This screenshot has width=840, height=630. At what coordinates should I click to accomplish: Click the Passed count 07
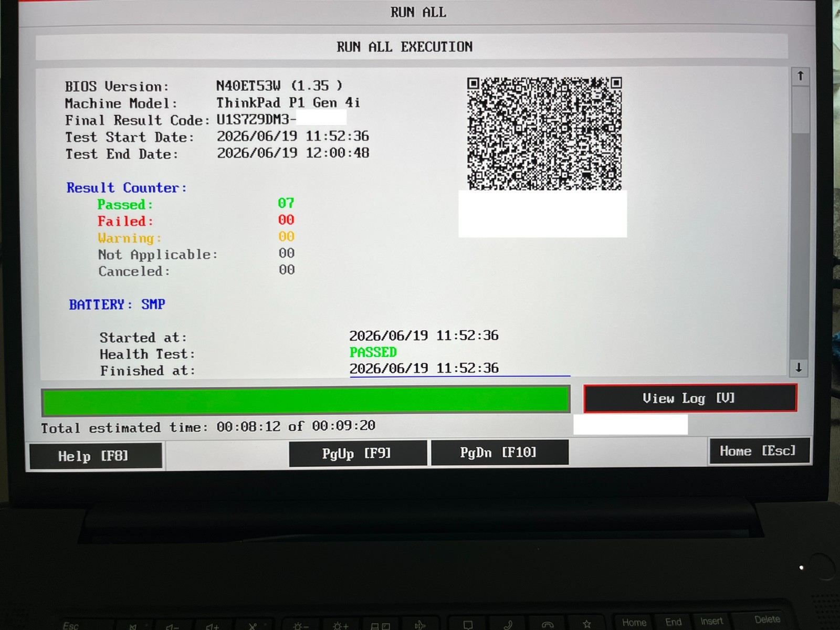pos(286,203)
